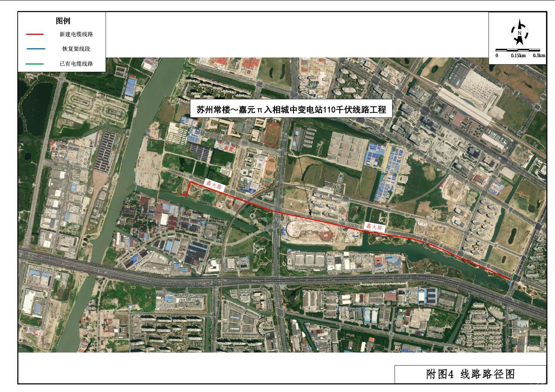Viewport: 555px width, 392px height.
Task: Select legend label 新建电缆线路
Action: (x=76, y=34)
